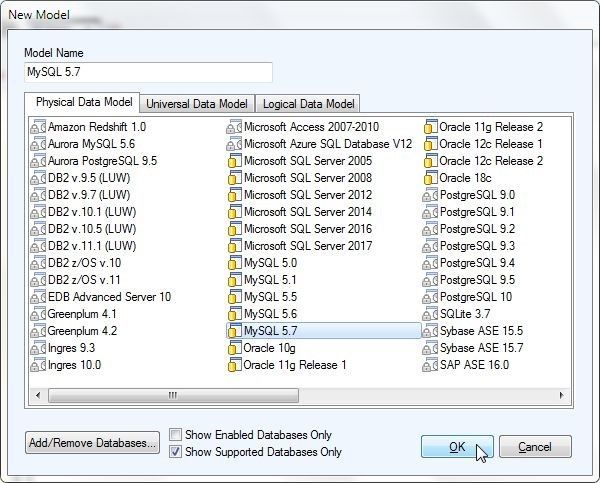Screen dimensions: 600x483
Task: Switch to Physical Data Model tab
Action: (82, 102)
